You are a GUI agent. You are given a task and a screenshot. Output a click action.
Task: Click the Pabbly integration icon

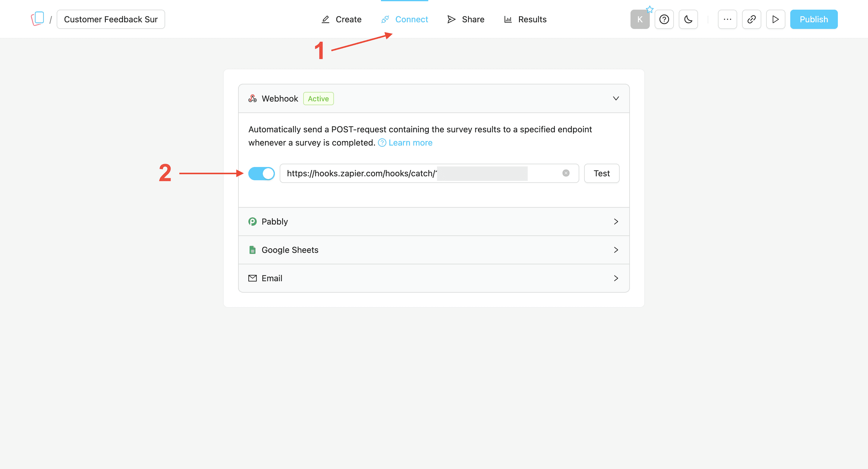point(252,221)
